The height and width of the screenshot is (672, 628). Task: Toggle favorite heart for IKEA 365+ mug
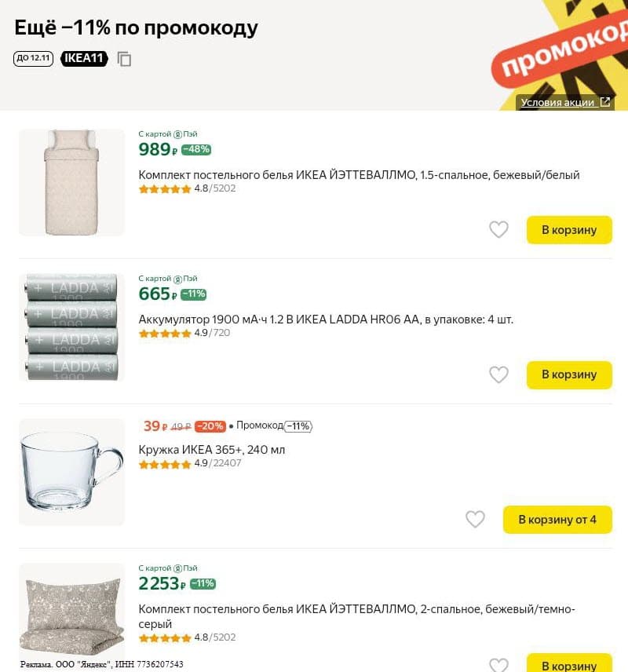pos(475,519)
